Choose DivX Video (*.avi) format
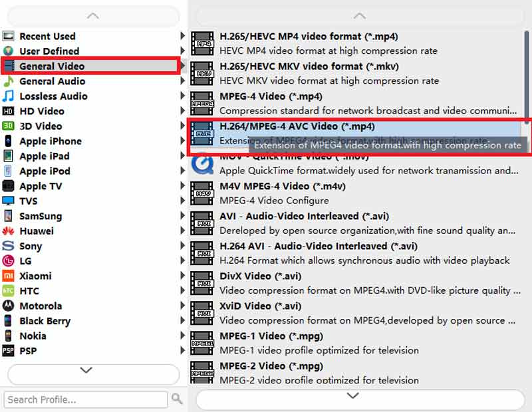The height and width of the screenshot is (412, 532). pyautogui.click(x=356, y=283)
